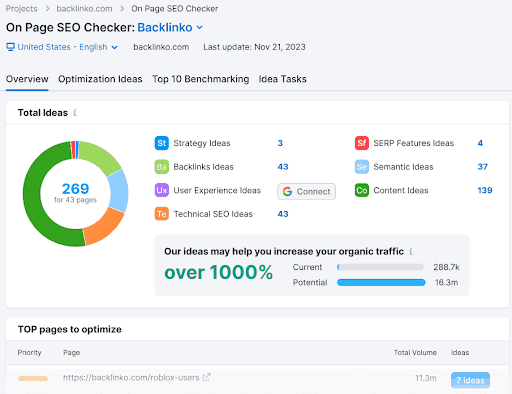512x394 pixels.
Task: Click the Priority column header
Action: coord(29,353)
